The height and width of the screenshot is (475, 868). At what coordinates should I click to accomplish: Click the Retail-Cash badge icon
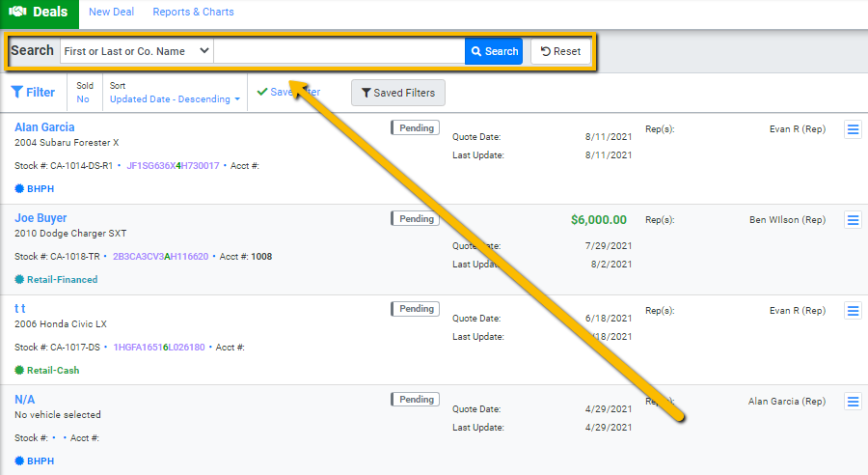19,371
